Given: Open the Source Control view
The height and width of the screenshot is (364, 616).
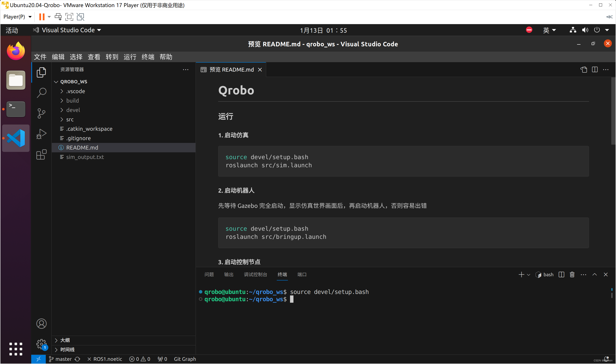Looking at the screenshot, I should [x=41, y=113].
